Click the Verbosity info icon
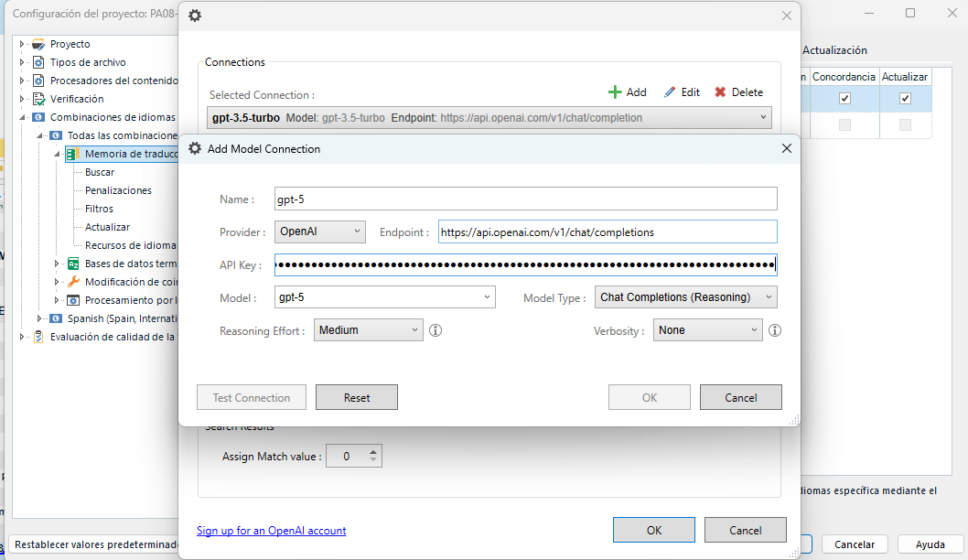Screen dimensions: 968x560 [x=774, y=330]
